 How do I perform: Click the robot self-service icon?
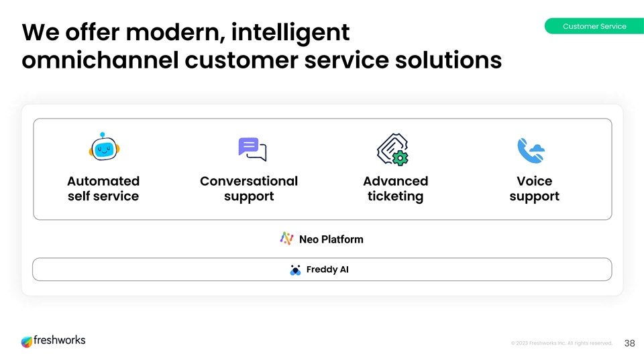pyautogui.click(x=103, y=148)
